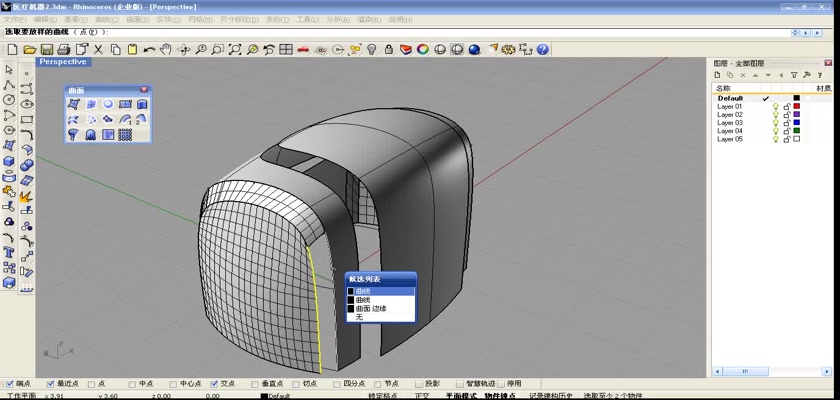Choose 无 (None) in selection list popup
This screenshot has width=840, height=400.
coord(359,316)
